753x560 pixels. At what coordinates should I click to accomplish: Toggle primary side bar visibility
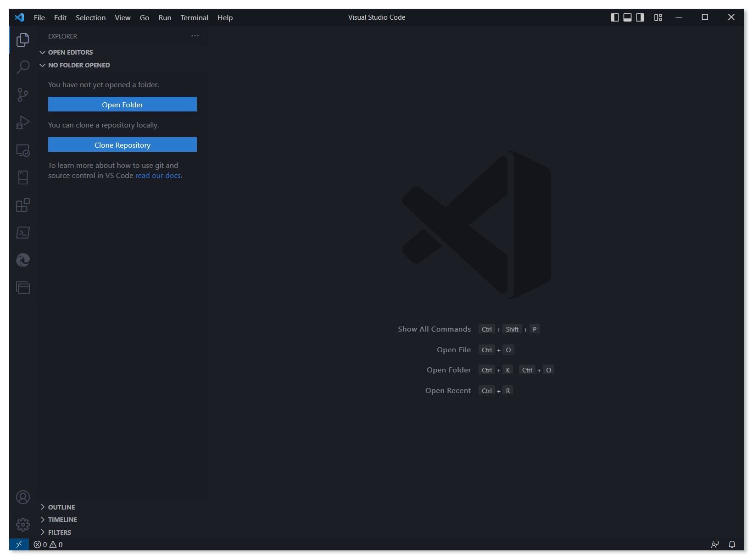[x=615, y=17]
